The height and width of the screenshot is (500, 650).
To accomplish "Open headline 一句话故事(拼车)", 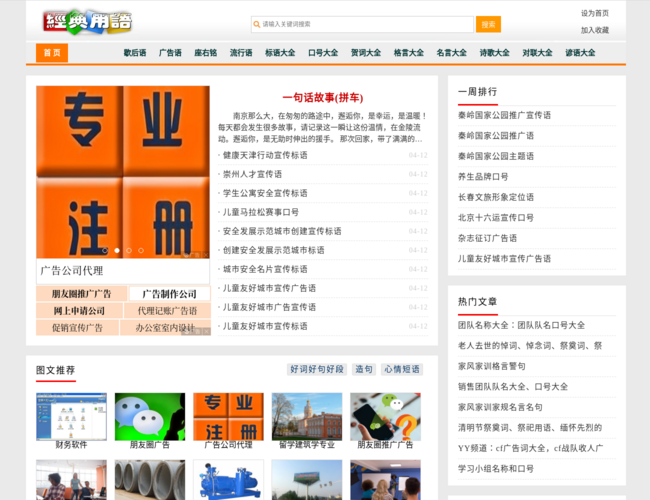I will click(x=323, y=98).
